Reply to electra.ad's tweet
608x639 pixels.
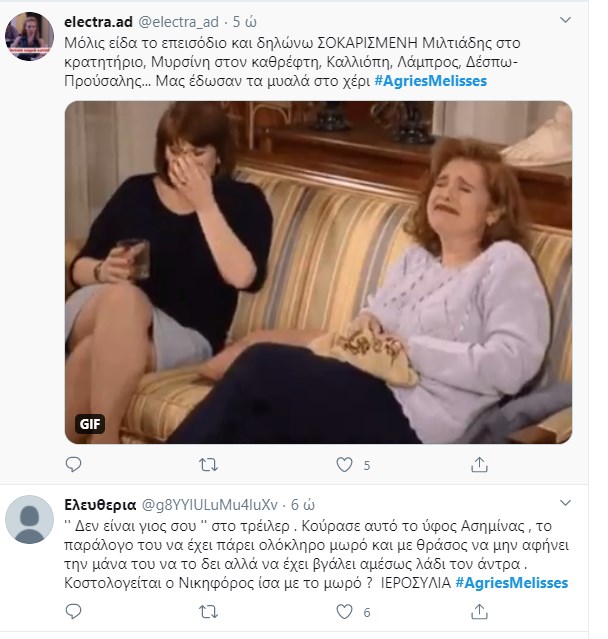[x=73, y=465]
